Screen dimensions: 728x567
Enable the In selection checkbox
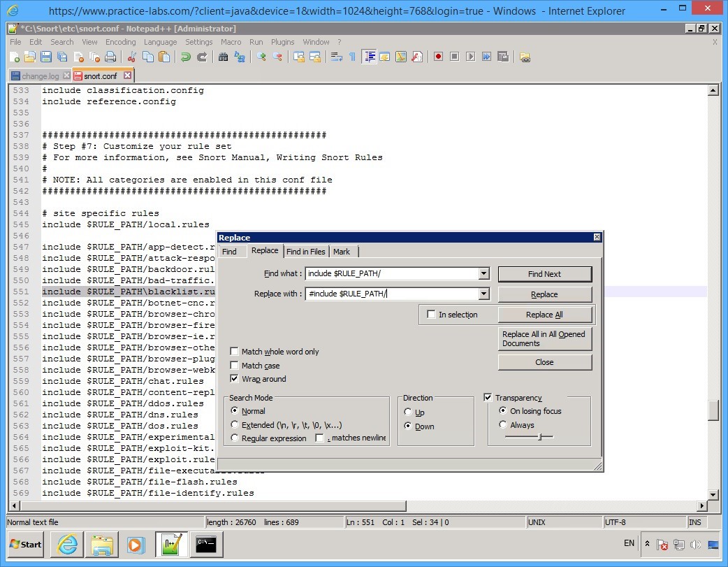[x=431, y=315]
